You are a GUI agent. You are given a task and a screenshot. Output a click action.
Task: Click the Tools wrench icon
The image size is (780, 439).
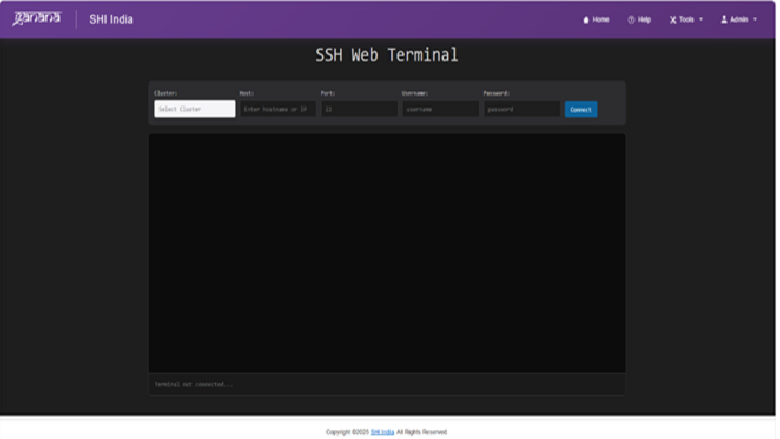point(673,20)
